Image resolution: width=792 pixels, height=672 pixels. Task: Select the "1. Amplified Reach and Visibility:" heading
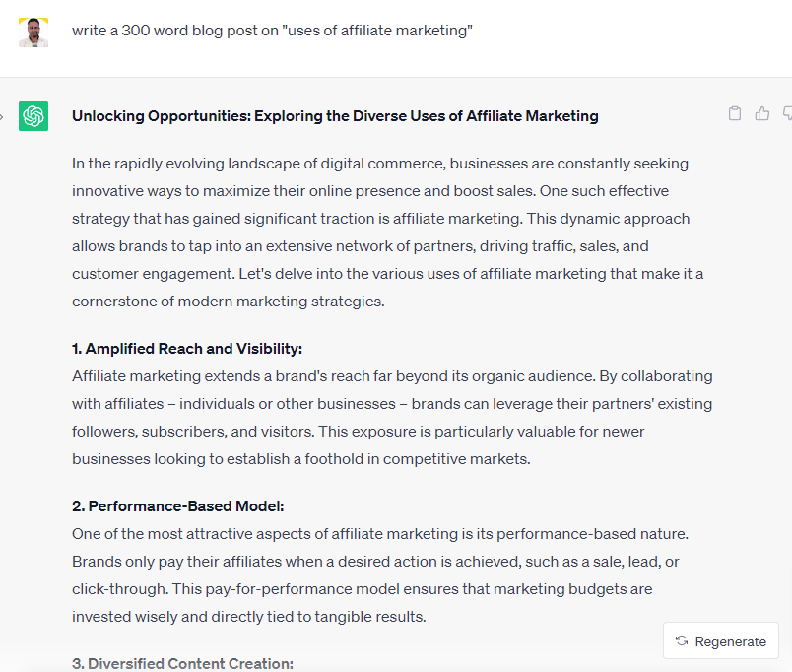point(187,349)
